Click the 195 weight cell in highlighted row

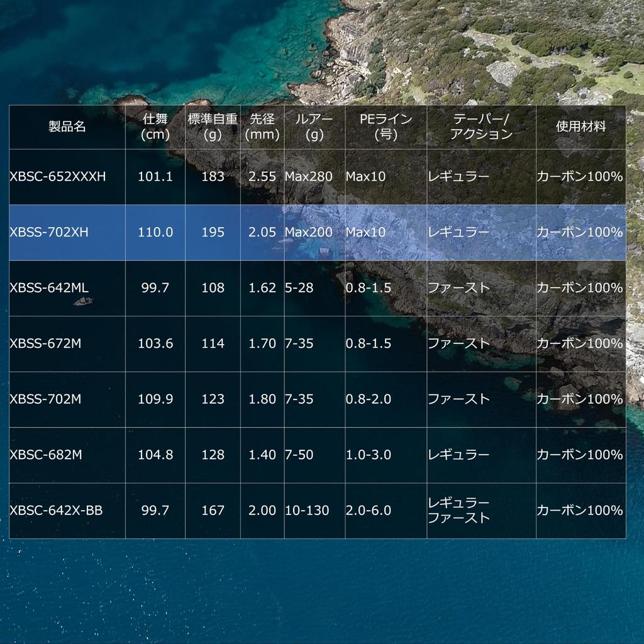pyautogui.click(x=213, y=232)
